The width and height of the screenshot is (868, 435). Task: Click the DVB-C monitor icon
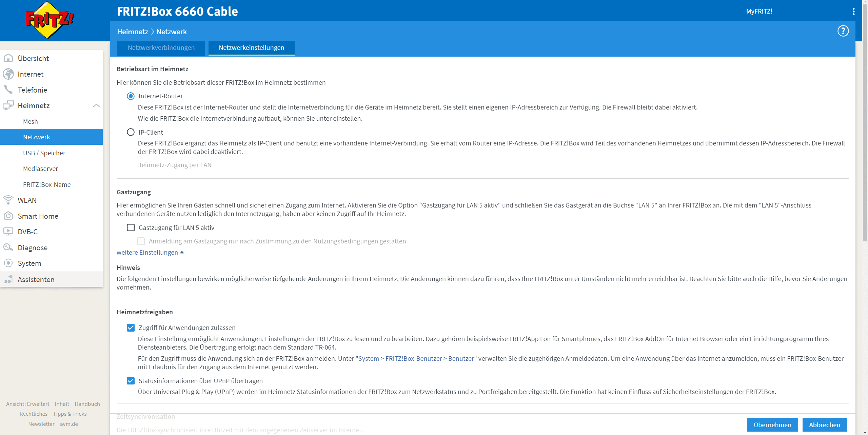(x=8, y=232)
